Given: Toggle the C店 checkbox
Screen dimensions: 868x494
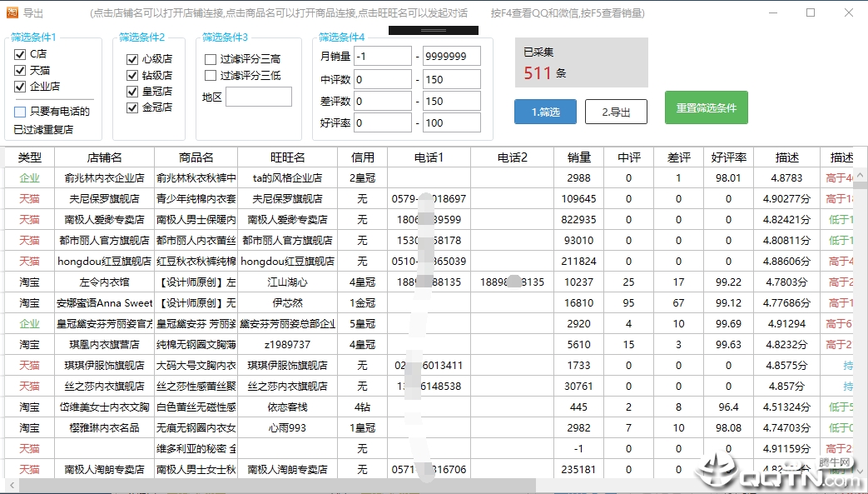Looking at the screenshot, I should tap(20, 54).
